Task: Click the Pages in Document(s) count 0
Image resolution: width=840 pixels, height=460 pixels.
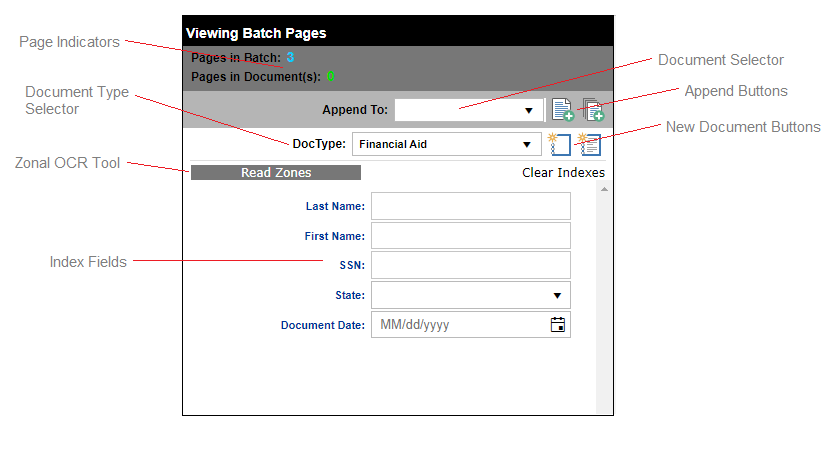Action: pos(330,76)
